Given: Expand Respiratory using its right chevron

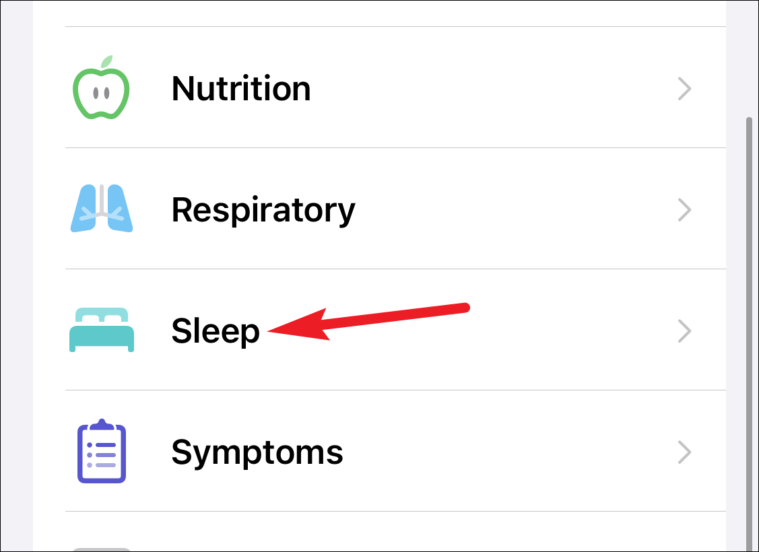Looking at the screenshot, I should (x=684, y=210).
